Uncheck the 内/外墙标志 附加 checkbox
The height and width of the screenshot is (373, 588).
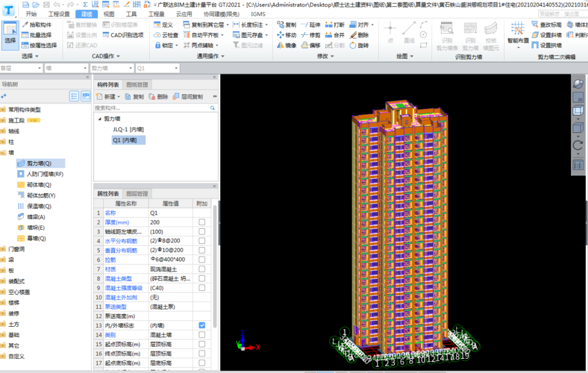coord(202,326)
